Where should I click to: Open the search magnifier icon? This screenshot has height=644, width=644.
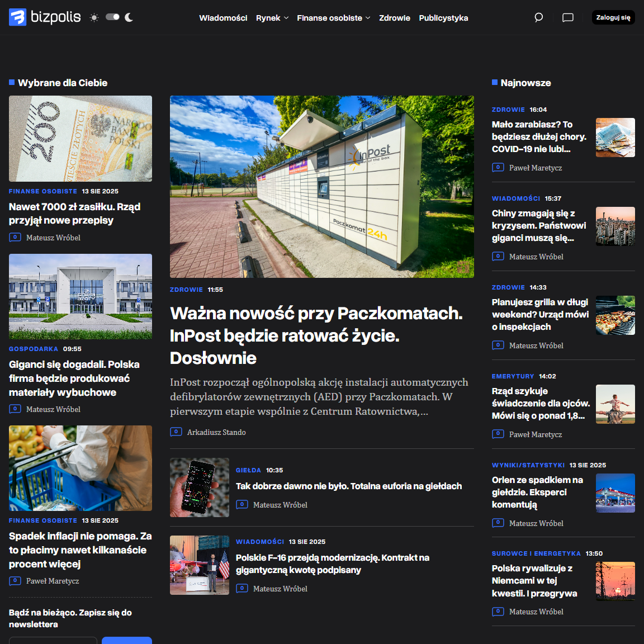(538, 17)
